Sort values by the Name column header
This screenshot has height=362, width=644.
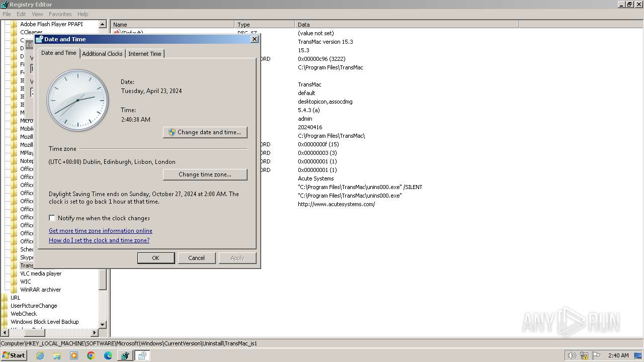[x=173, y=24]
